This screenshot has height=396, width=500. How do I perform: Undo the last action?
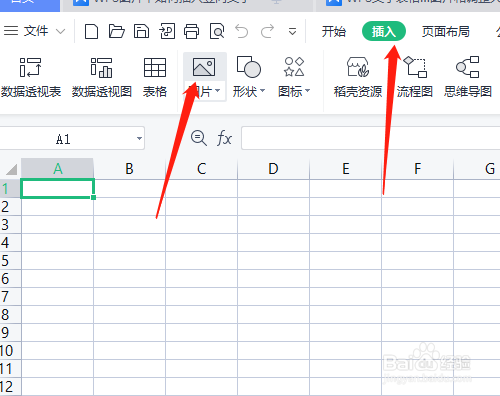(x=242, y=32)
